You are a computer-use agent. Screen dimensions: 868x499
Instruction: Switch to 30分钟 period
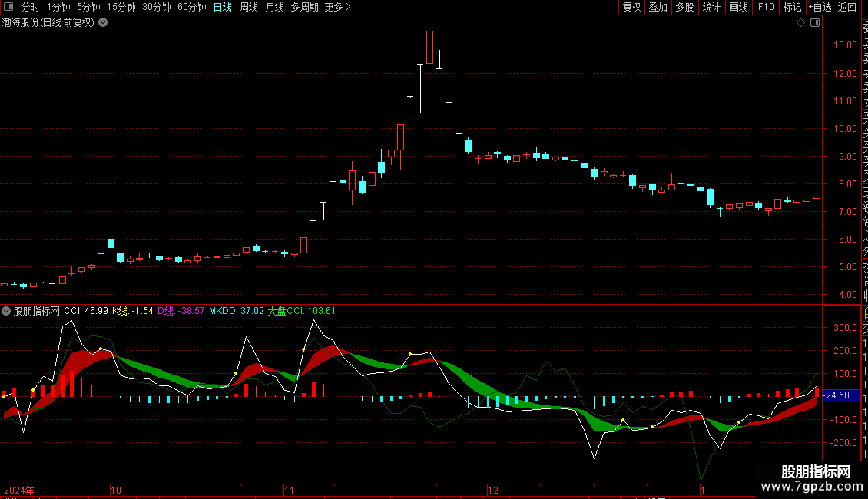click(157, 7)
